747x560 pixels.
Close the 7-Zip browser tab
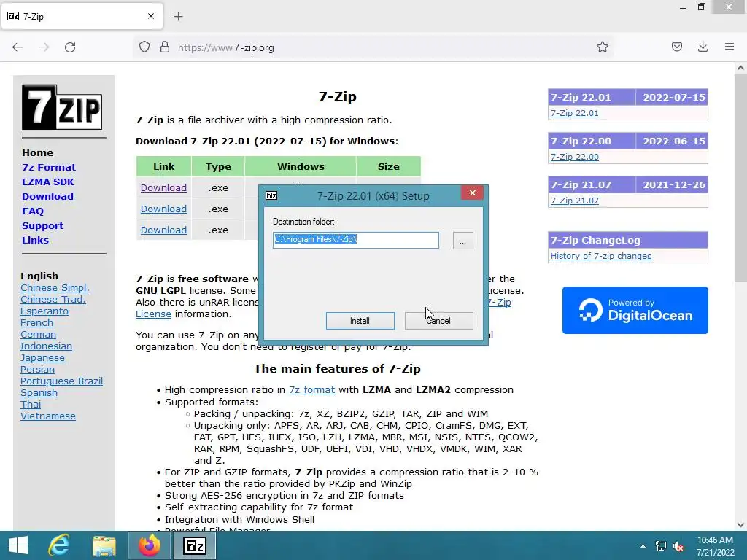tap(151, 16)
